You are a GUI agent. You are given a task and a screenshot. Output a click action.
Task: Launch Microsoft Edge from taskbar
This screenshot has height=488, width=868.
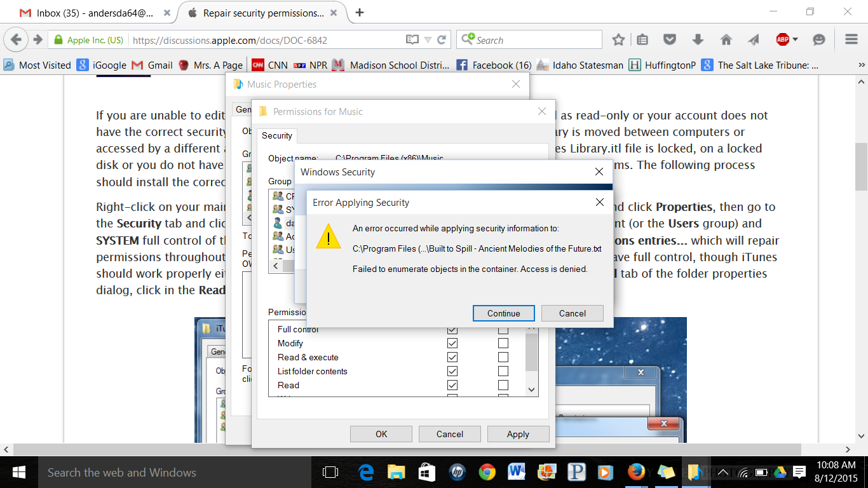[x=366, y=472]
